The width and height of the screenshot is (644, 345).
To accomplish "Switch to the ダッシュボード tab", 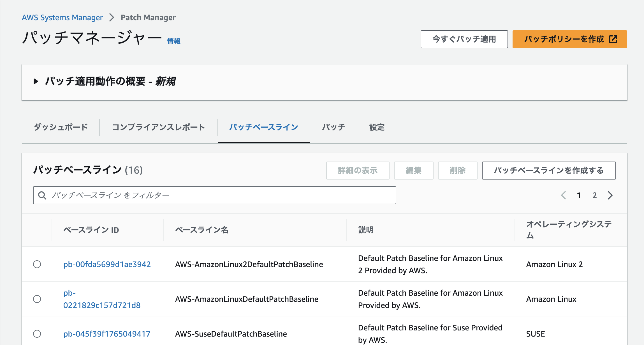I will click(60, 127).
